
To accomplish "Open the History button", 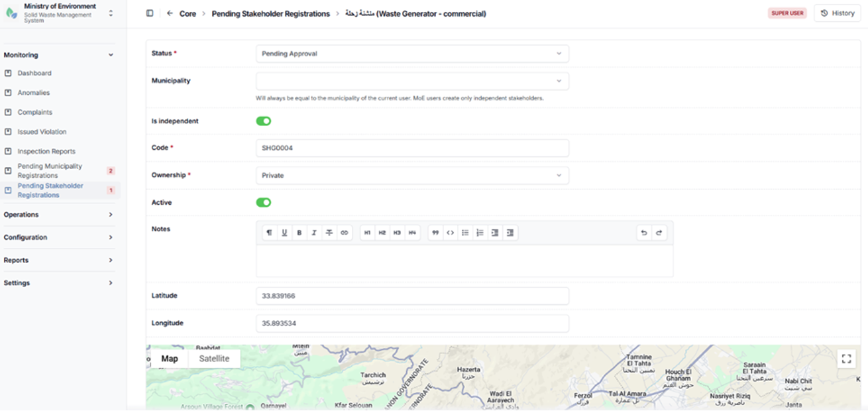I will click(838, 13).
